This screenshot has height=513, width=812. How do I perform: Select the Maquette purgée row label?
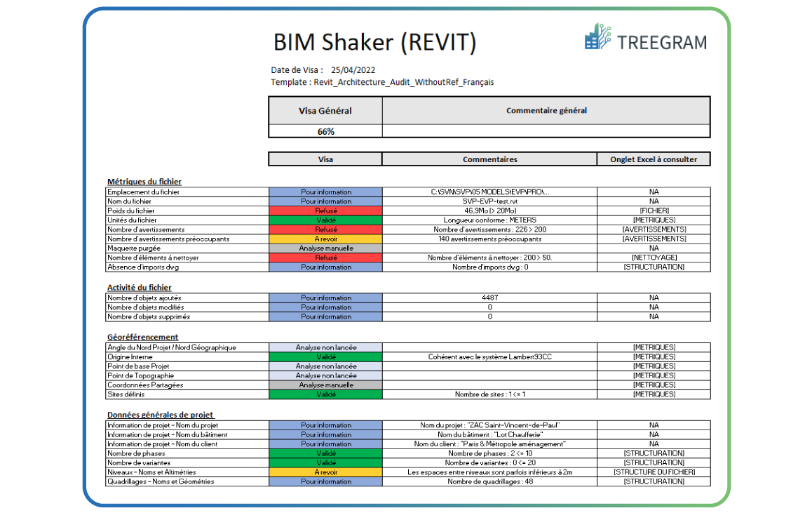point(187,248)
